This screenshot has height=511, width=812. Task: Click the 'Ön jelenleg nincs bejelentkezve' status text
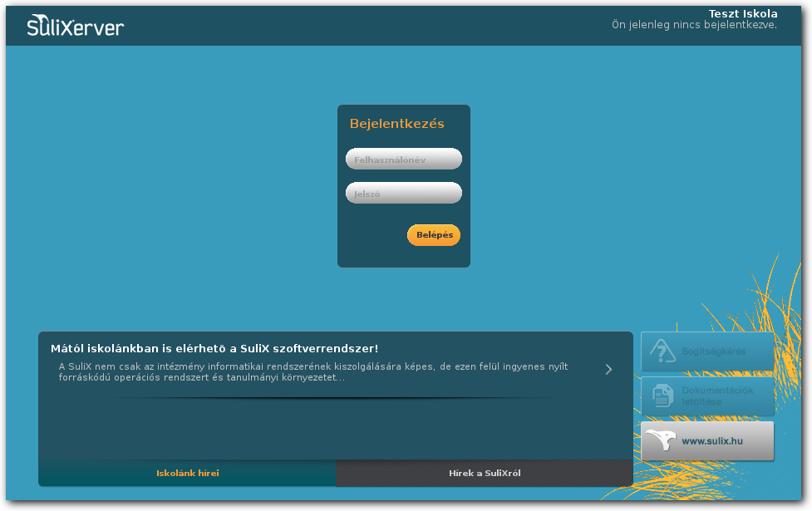pos(695,25)
